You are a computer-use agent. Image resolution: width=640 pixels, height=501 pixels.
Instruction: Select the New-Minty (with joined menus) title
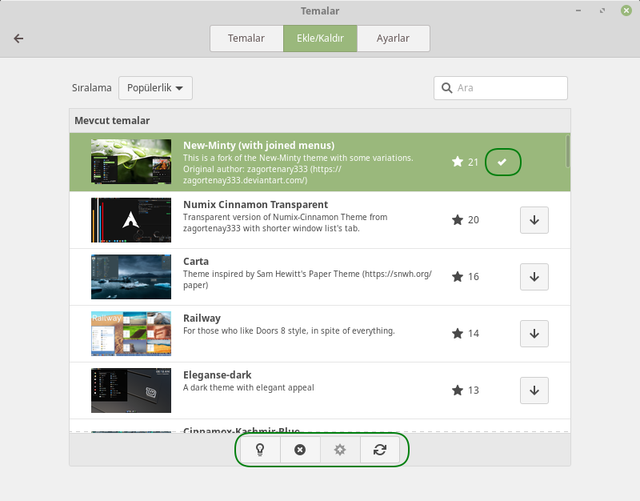(259, 145)
